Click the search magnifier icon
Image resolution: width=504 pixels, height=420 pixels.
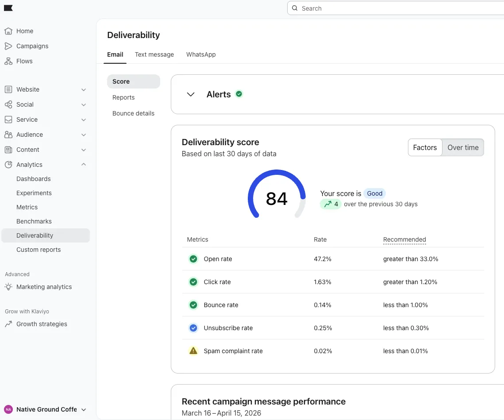coord(294,8)
